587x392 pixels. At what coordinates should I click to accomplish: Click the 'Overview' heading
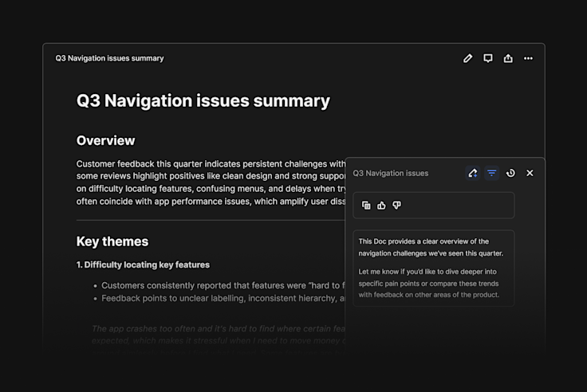(105, 141)
